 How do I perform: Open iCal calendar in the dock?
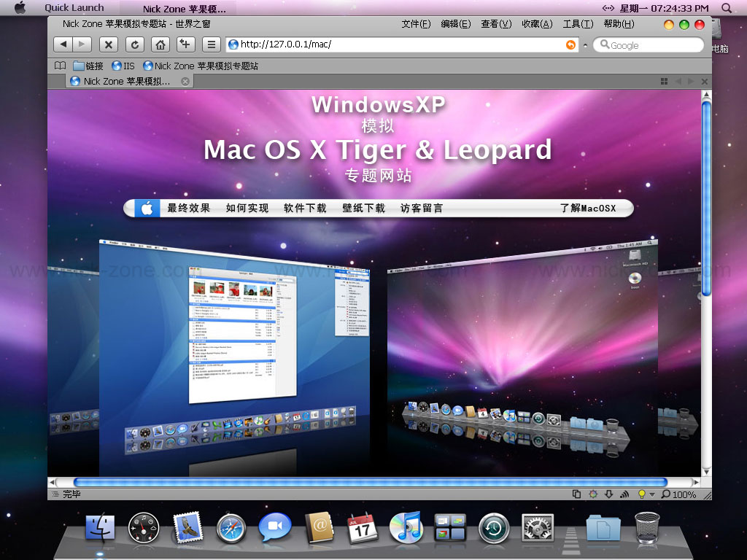point(363,528)
